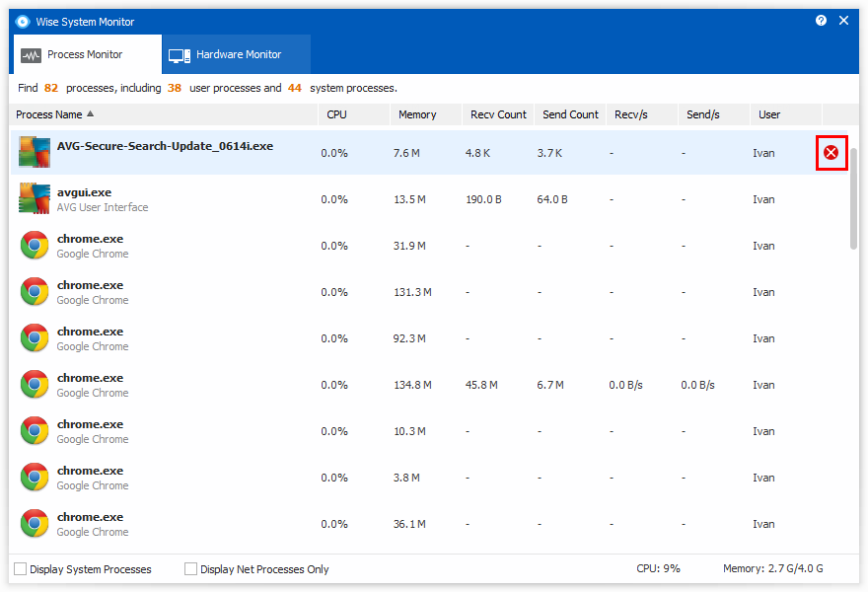The height and width of the screenshot is (592, 868).
Task: Click the 31.9 M memory value
Action: (x=409, y=246)
